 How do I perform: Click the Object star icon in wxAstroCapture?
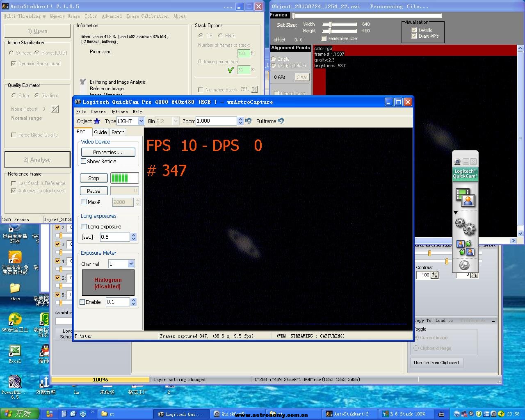(97, 121)
